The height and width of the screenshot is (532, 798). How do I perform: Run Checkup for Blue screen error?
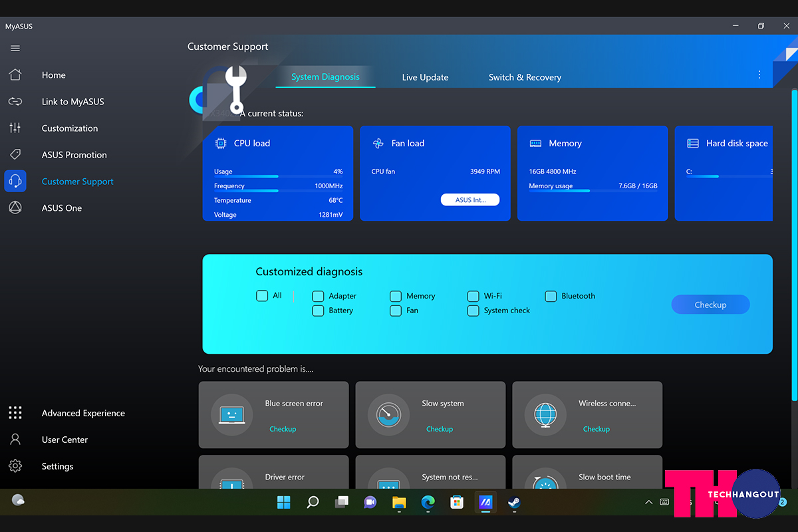283,429
